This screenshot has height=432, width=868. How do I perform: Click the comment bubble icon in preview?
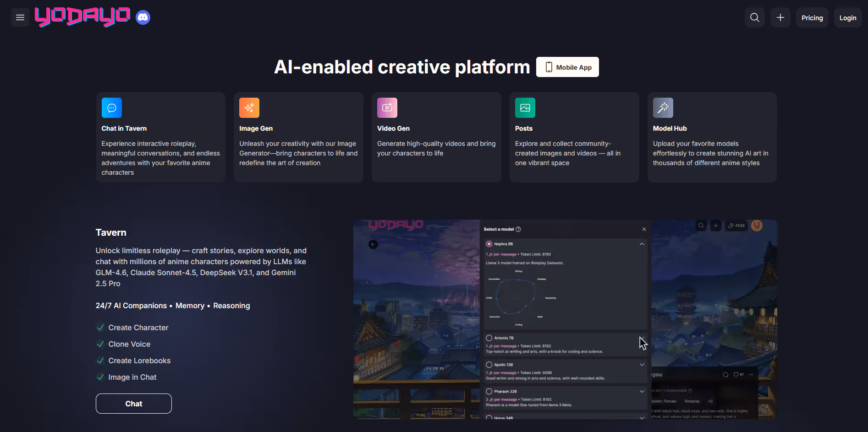[725, 374]
